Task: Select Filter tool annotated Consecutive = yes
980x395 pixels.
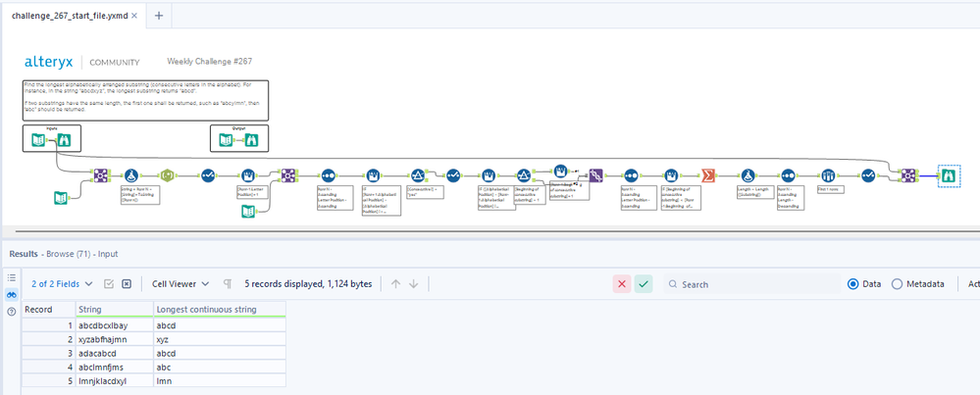Action: pos(418,176)
